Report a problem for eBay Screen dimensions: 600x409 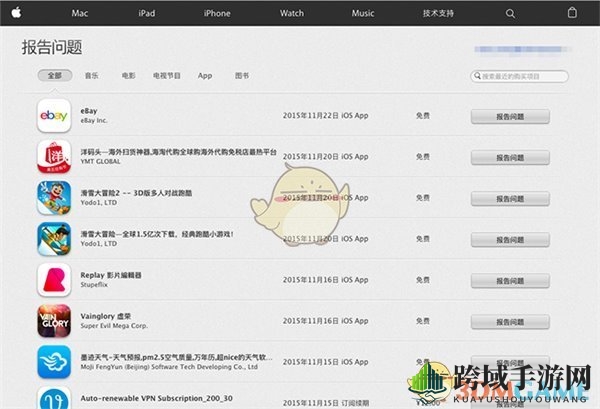click(x=510, y=116)
